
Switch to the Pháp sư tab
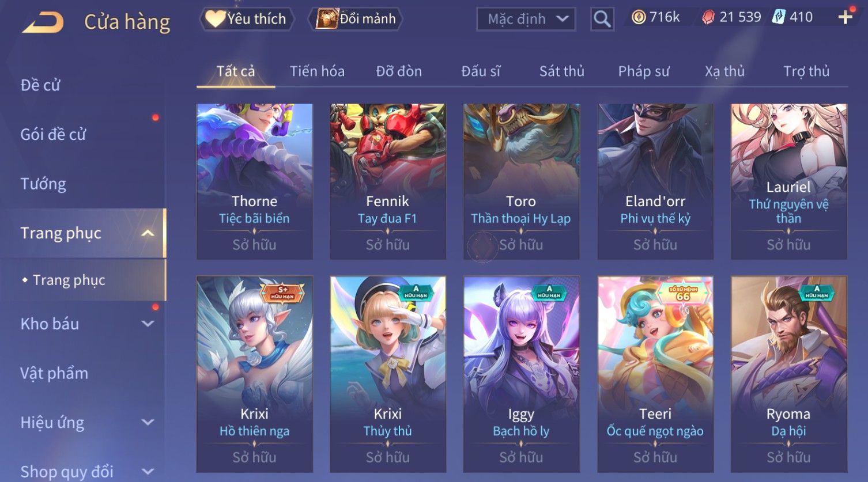click(x=644, y=71)
